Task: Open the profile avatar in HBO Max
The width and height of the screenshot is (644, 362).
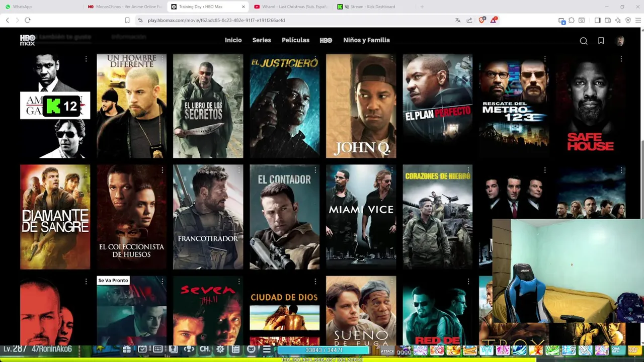Action: point(620,41)
